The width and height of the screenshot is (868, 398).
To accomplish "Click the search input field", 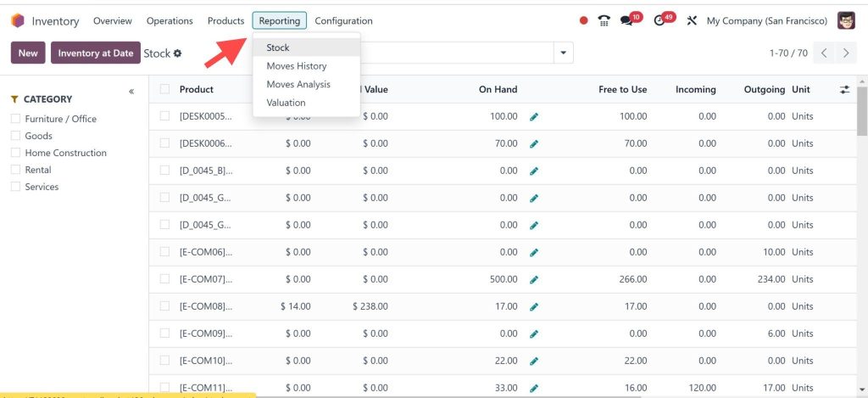I will tap(457, 53).
